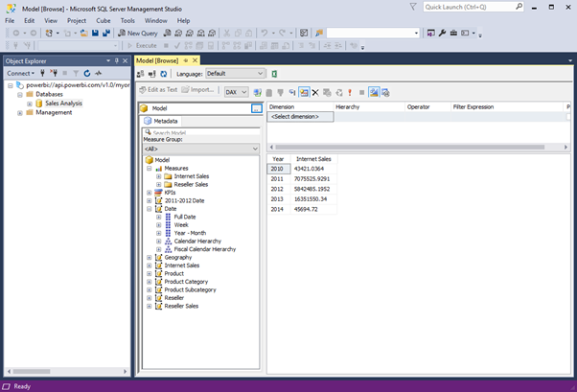The width and height of the screenshot is (577, 392).
Task: Click the wrench Properties icon
Action: coord(442,34)
